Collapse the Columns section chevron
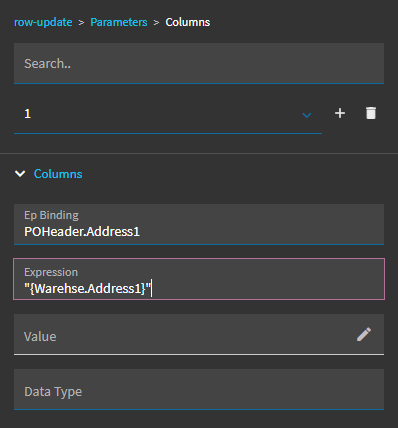The width and height of the screenshot is (398, 428). pos(20,174)
